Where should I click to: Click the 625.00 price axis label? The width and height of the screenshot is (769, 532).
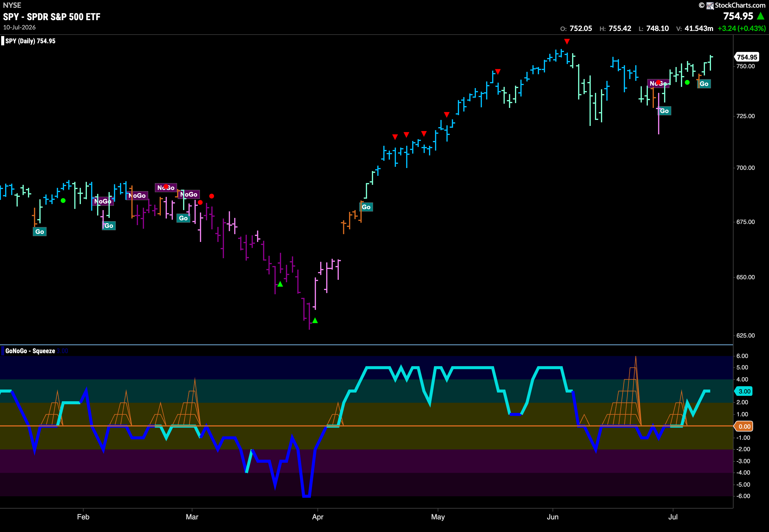tap(745, 335)
